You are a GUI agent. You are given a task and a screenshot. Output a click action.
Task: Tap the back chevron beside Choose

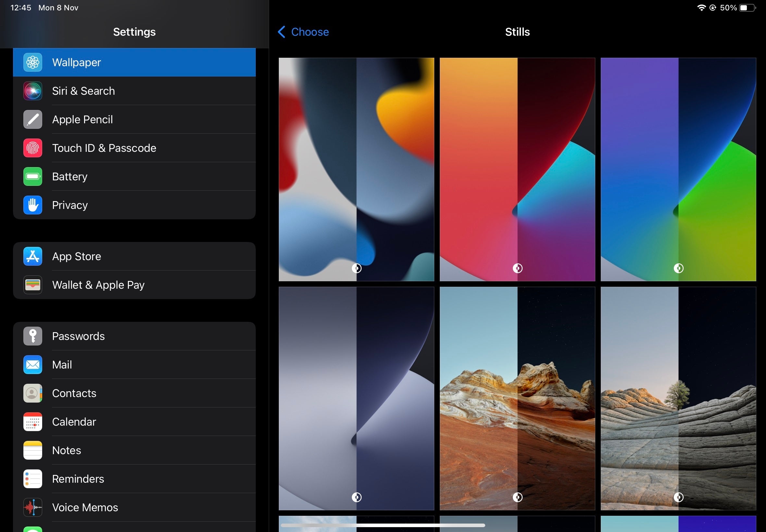(x=281, y=32)
